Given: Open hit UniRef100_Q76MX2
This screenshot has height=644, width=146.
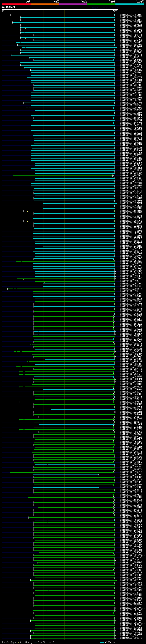Looking at the screenshot, I should (x=131, y=339).
